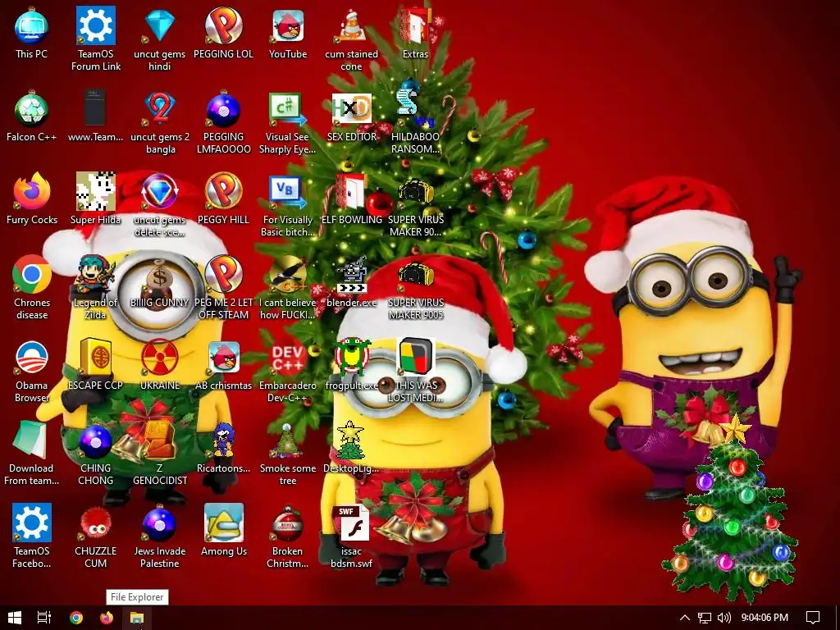Open File Explorer from the taskbar

(137, 618)
